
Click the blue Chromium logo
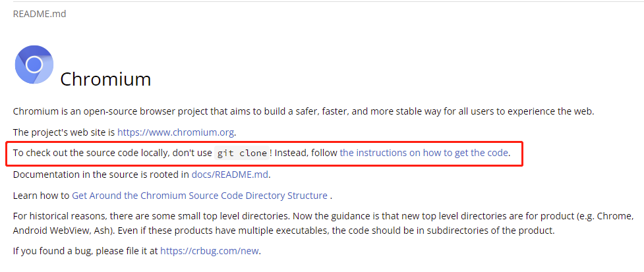[34, 65]
